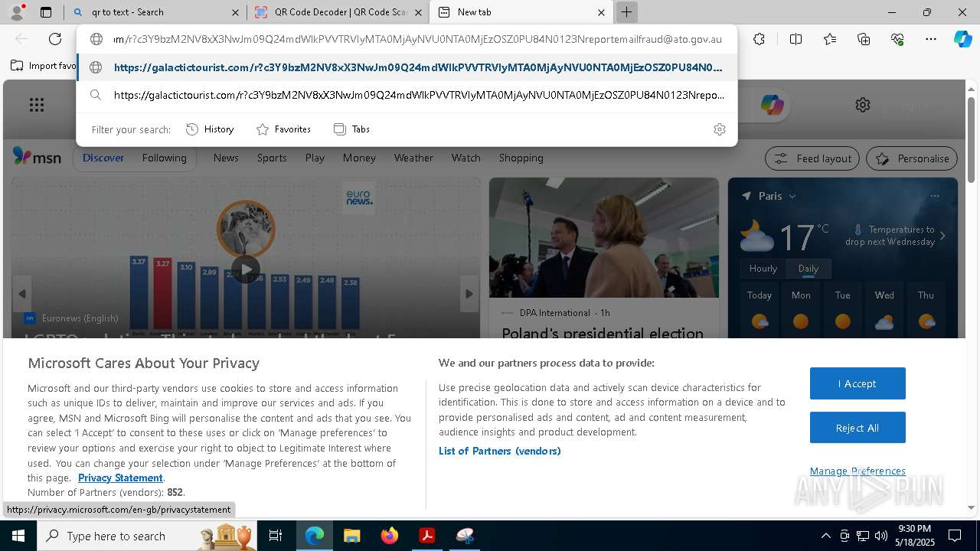This screenshot has width=980, height=551.
Task: Launch Firefox from the taskbar
Action: pyautogui.click(x=390, y=536)
